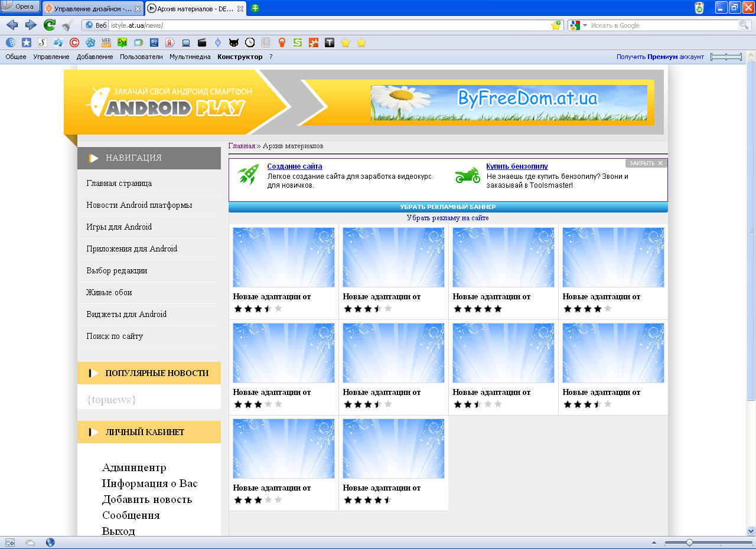
Task: Open 'Поиск по сайту' navigation item
Action: (x=115, y=336)
